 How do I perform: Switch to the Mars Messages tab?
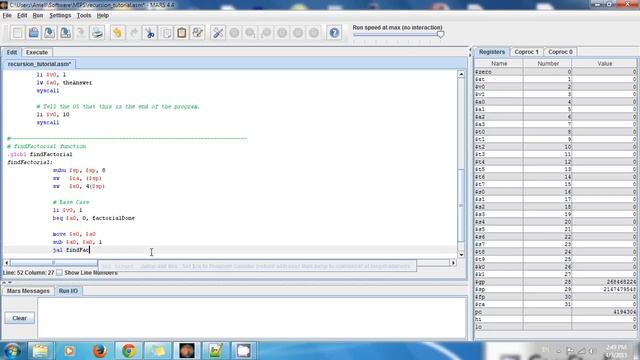point(28,291)
